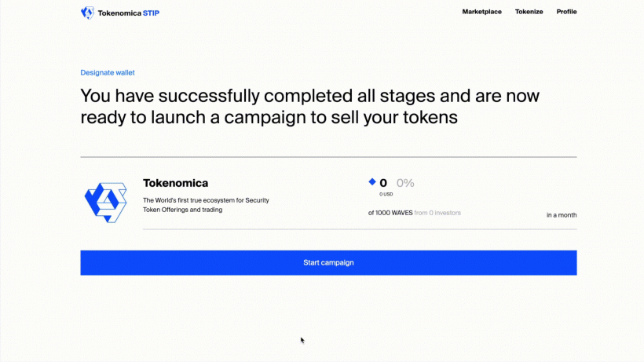Image resolution: width=644 pixels, height=362 pixels.
Task: Click the 0% progress indicator
Action: coord(405,183)
